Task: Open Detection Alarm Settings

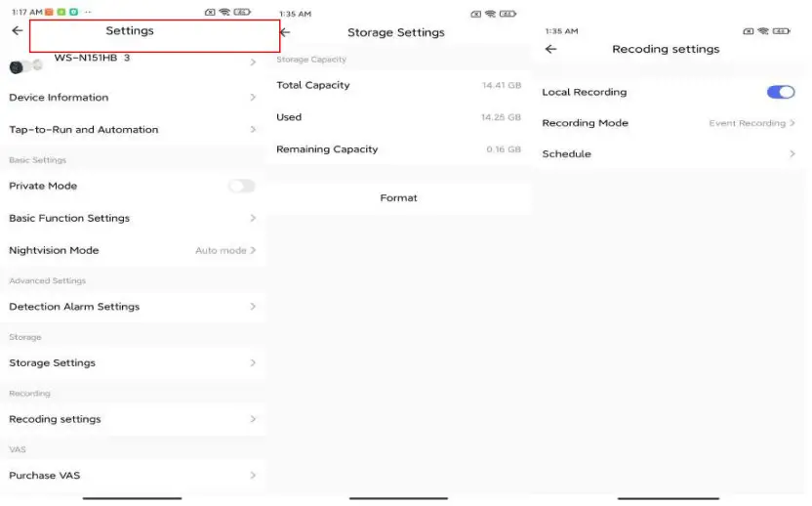Action: [133, 307]
